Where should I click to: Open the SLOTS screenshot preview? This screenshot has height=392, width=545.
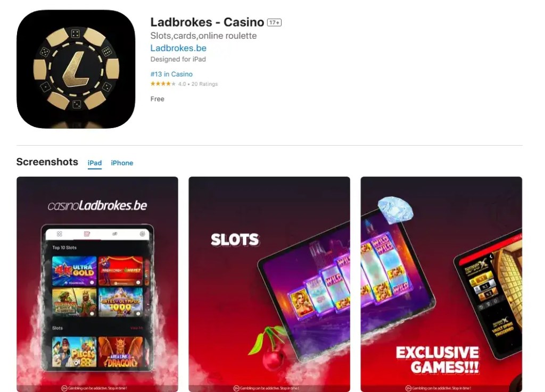(x=269, y=285)
